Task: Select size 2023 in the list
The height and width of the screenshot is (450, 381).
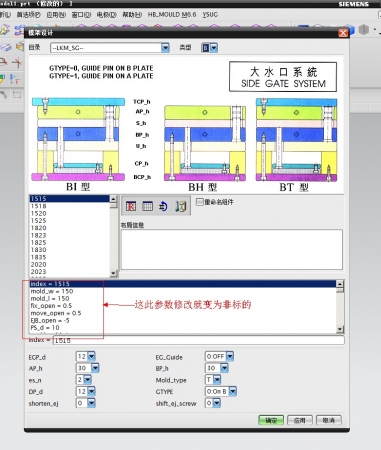Action: pos(69,272)
